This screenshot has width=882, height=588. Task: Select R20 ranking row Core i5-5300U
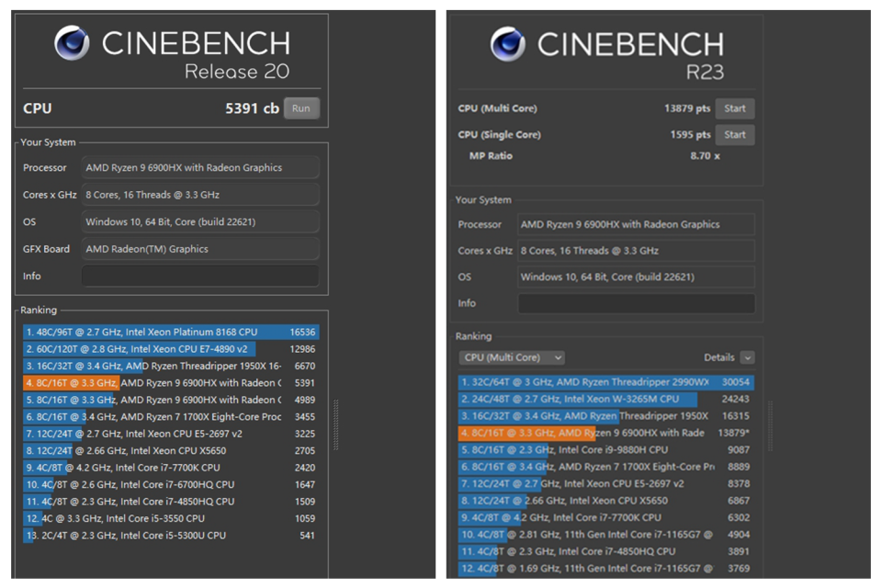coord(171,535)
